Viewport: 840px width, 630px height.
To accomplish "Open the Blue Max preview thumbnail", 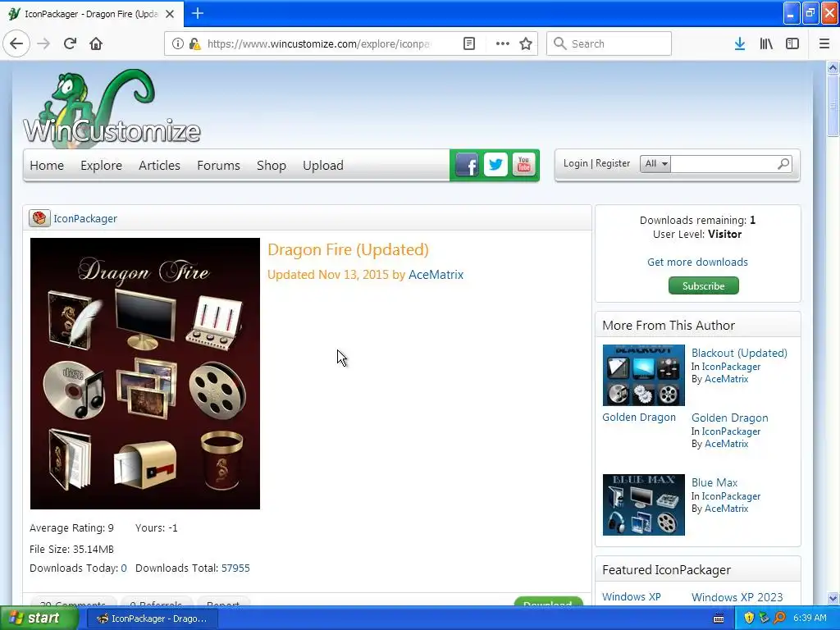I will (643, 504).
